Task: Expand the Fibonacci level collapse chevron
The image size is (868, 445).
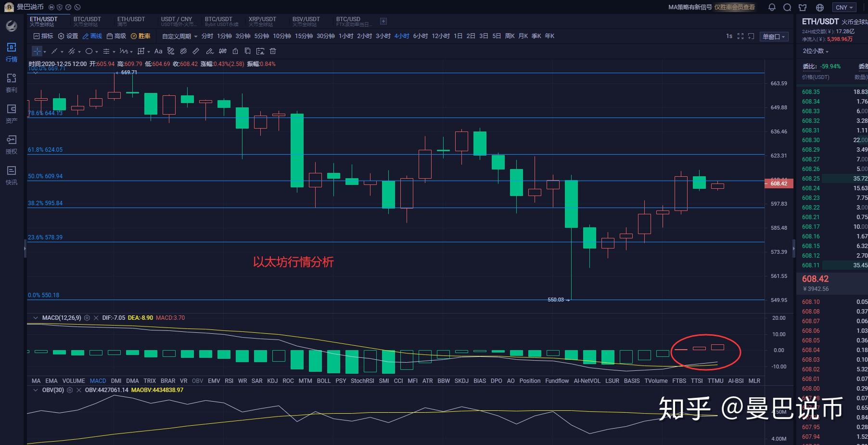Action: (x=36, y=73)
